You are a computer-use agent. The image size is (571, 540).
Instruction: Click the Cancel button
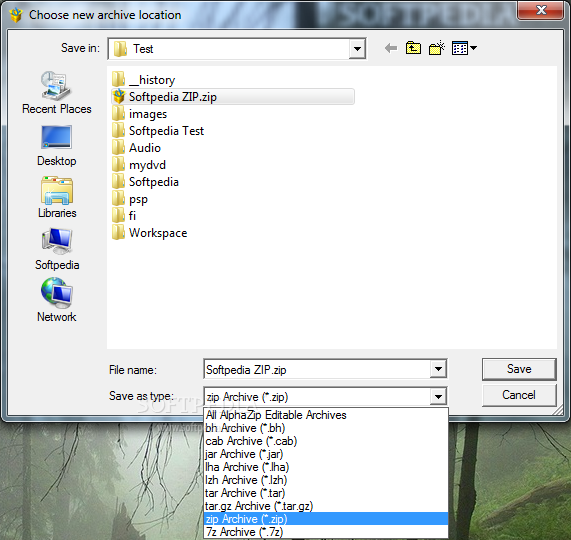pos(519,395)
